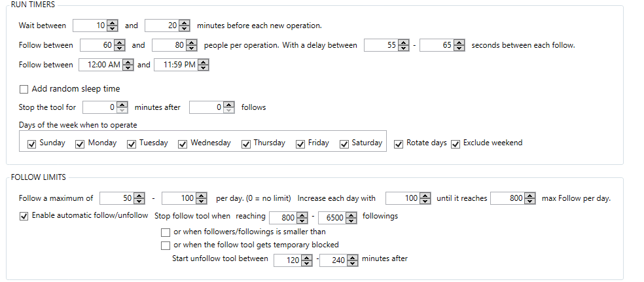Increase the minimum wait minutes value
This screenshot has height=282, width=644.
click(x=113, y=23)
